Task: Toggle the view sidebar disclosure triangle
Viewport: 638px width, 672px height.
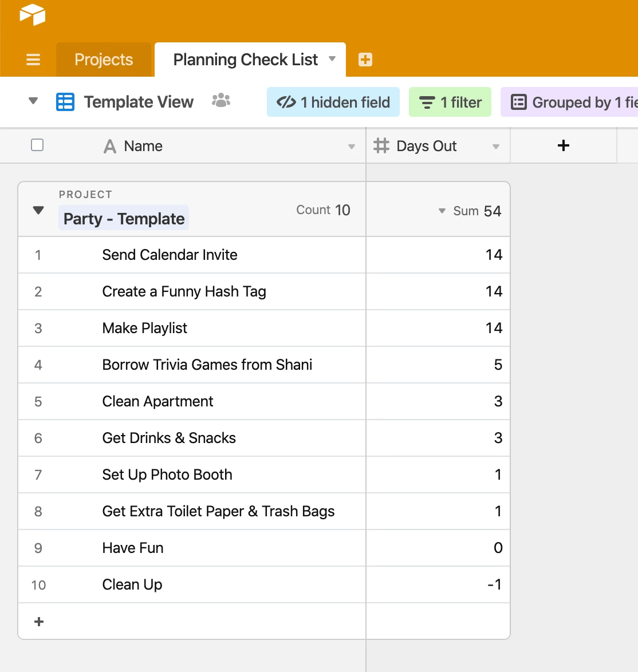Action: (x=33, y=101)
